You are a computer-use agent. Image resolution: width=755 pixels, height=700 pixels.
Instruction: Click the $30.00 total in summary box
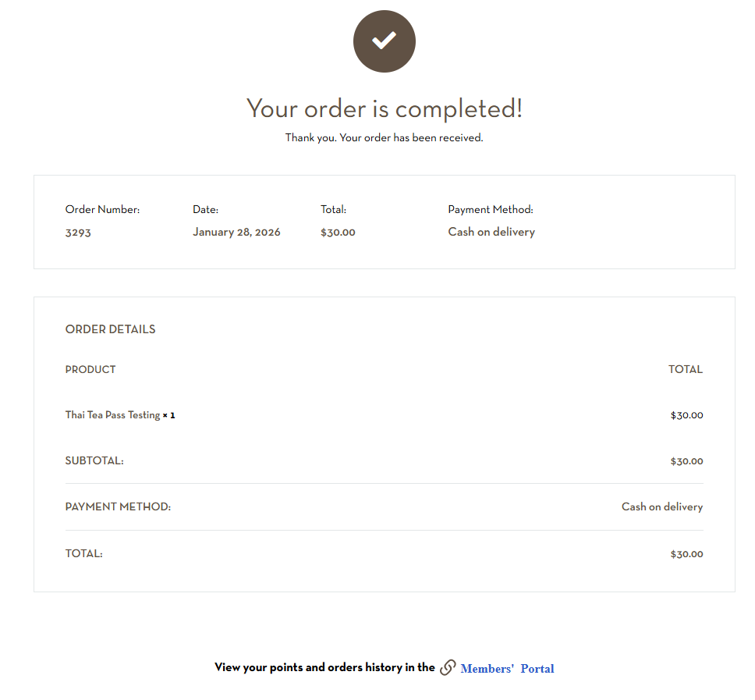338,233
